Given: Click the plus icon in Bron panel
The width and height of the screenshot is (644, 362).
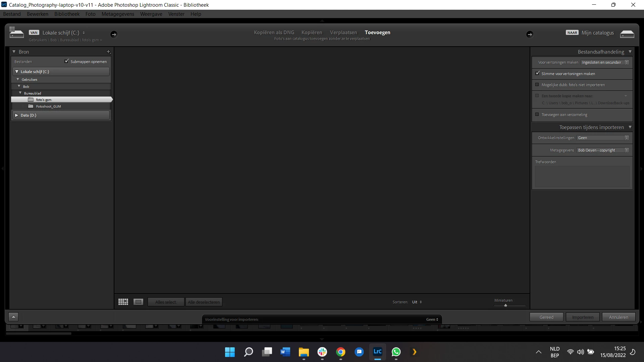Looking at the screenshot, I should tap(108, 52).
